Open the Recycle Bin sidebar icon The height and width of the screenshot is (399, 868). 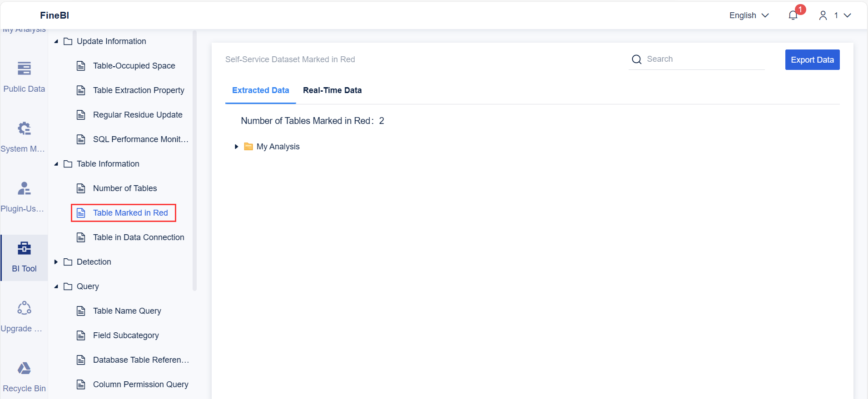click(24, 368)
